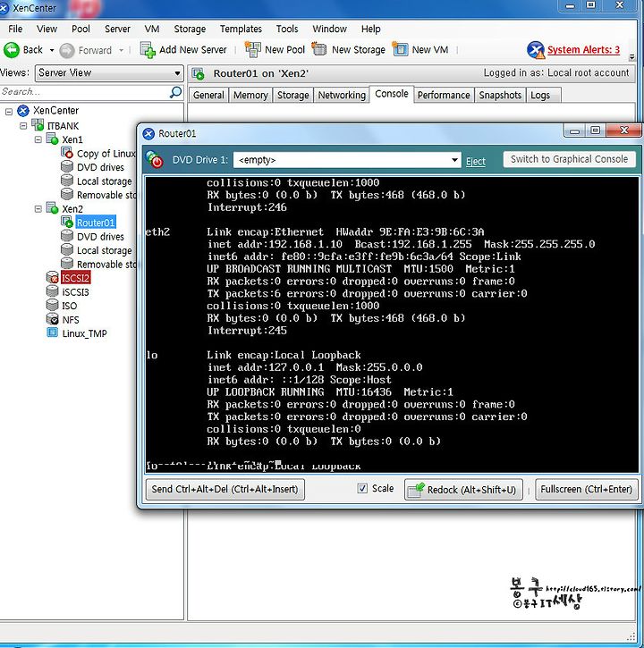Screen dimensions: 644x648
Task: Open the Templates menu
Action: (x=241, y=29)
